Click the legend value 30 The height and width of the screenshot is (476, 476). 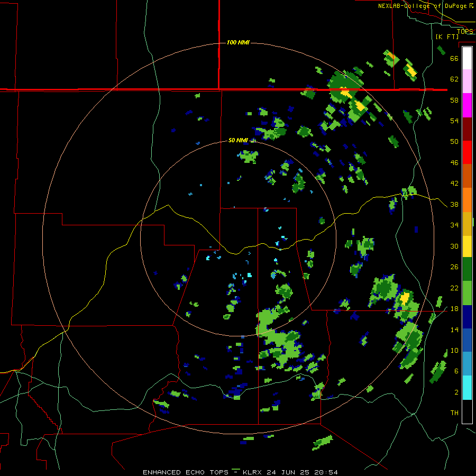point(454,246)
